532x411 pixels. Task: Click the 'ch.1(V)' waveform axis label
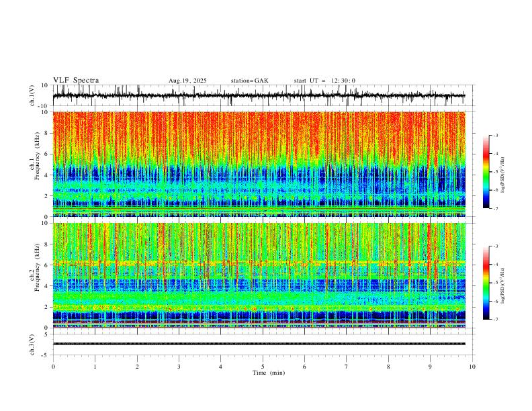point(32,95)
